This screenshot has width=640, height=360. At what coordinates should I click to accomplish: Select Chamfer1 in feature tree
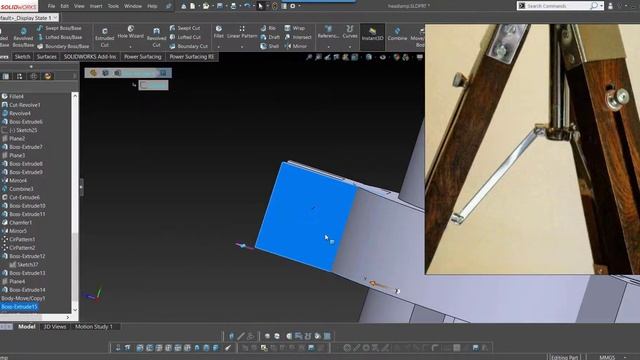(17, 222)
